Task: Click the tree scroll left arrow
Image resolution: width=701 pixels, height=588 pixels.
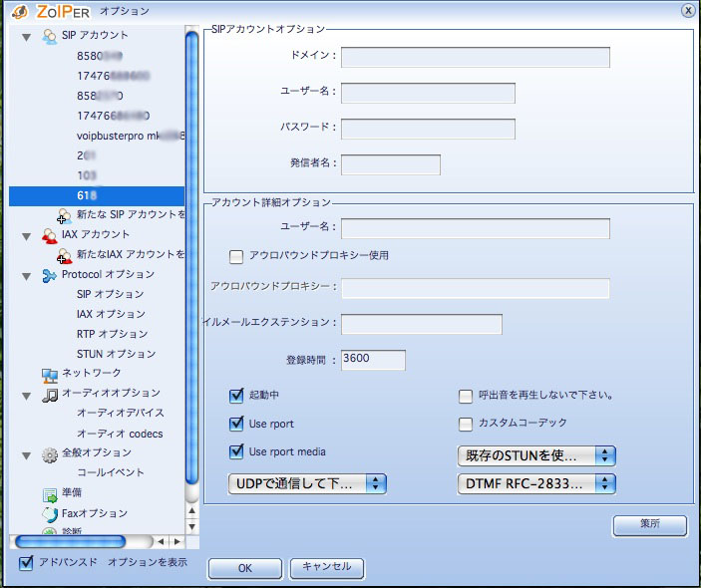Action: click(x=161, y=541)
